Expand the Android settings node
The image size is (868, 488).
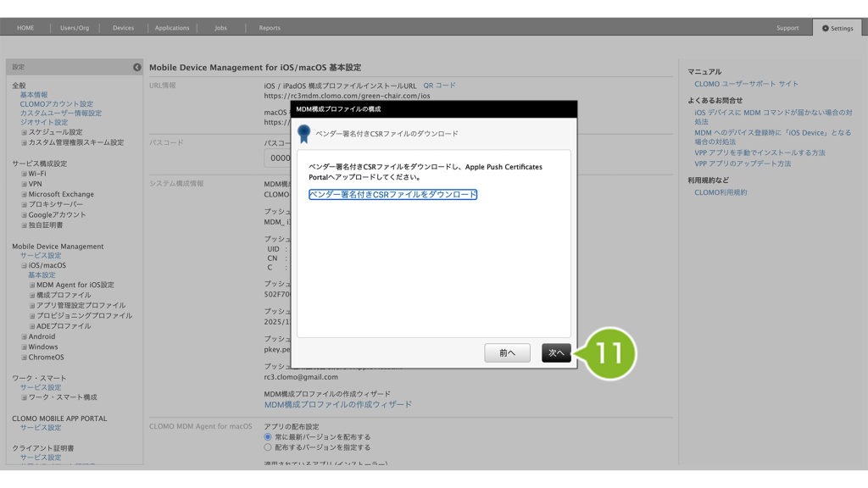coord(25,337)
